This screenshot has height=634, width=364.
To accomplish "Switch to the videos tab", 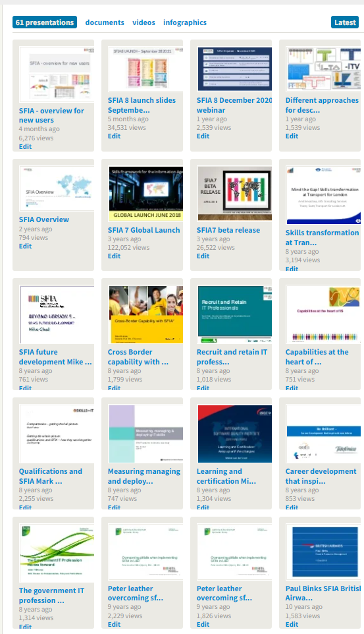I will tap(143, 22).
